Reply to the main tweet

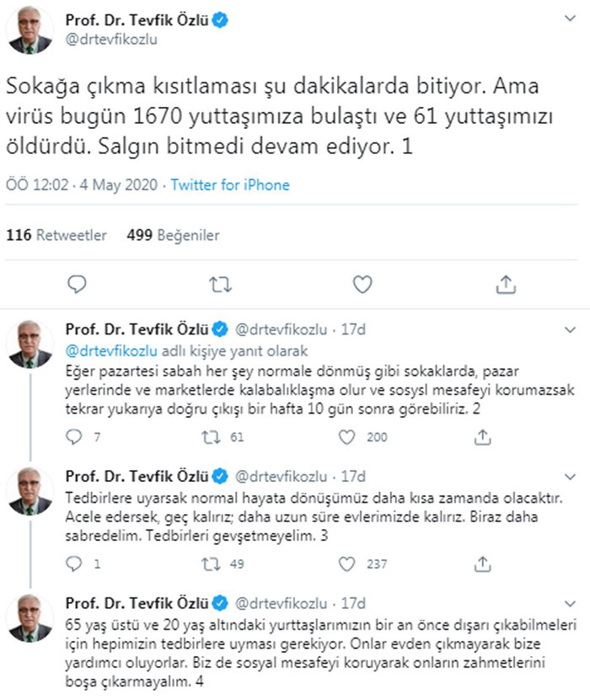(77, 284)
